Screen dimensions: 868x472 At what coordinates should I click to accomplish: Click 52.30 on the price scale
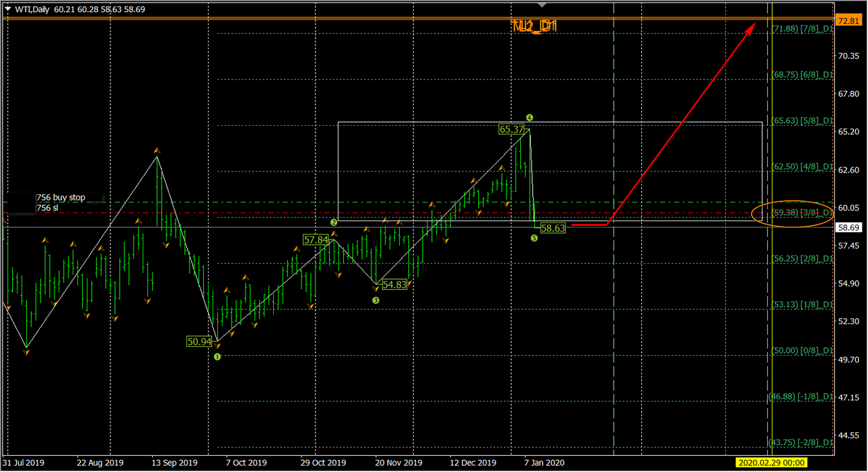tap(848, 321)
